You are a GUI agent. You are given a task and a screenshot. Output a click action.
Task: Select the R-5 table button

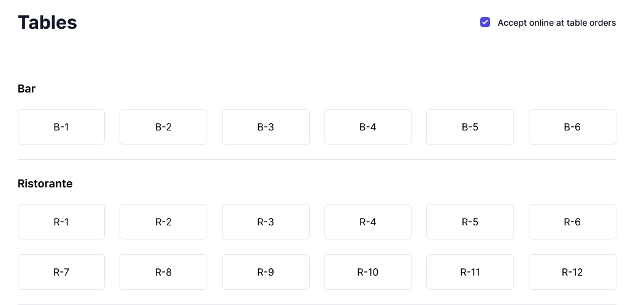(x=470, y=222)
